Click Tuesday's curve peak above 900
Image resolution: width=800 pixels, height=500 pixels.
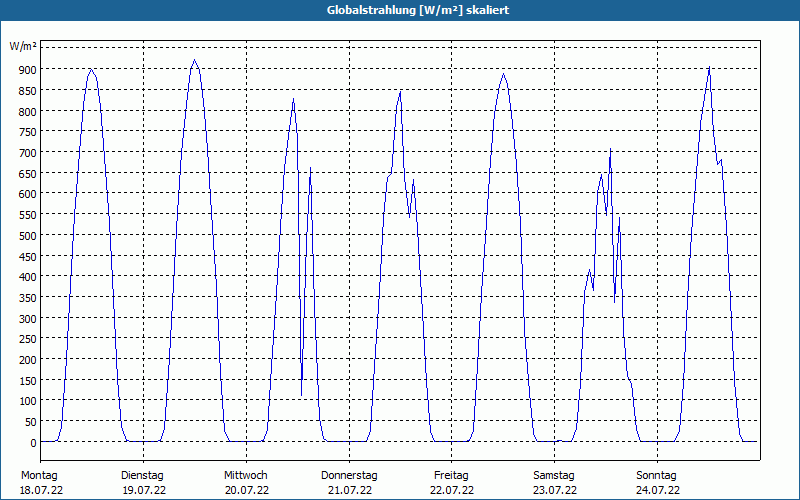click(x=194, y=60)
